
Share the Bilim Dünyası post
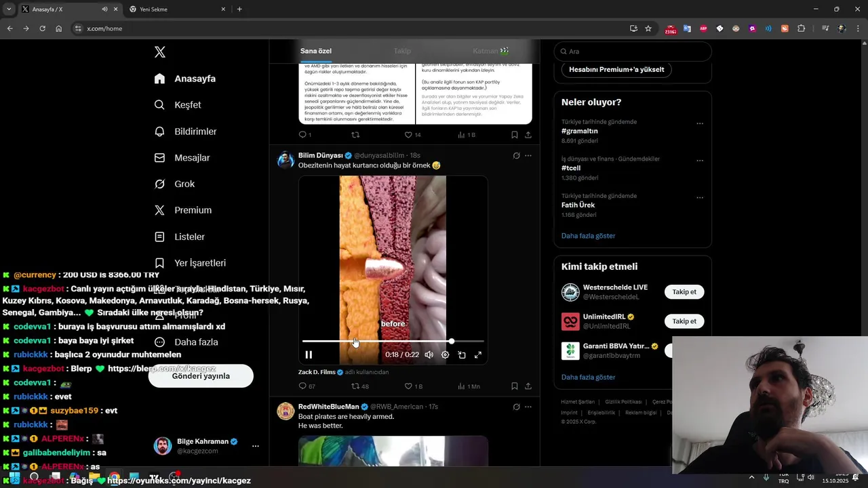pyautogui.click(x=528, y=386)
